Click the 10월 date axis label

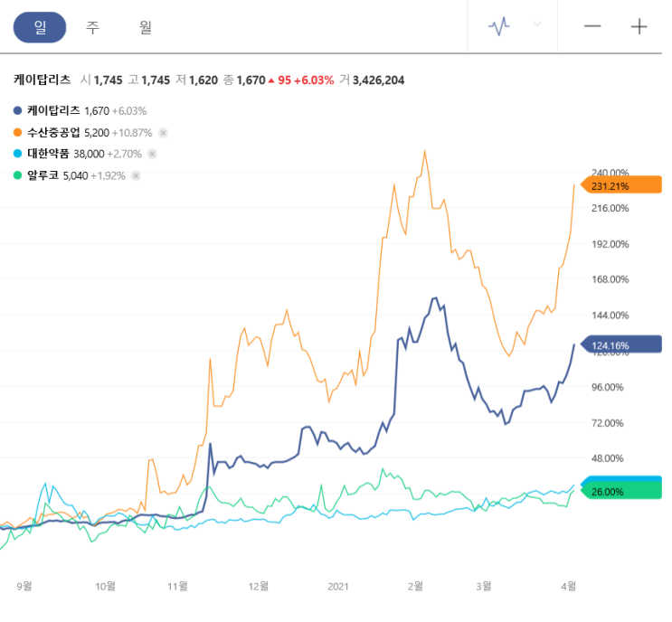coord(105,586)
